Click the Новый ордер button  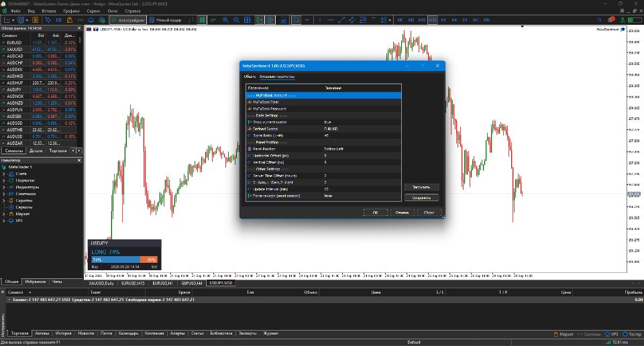pos(166,19)
